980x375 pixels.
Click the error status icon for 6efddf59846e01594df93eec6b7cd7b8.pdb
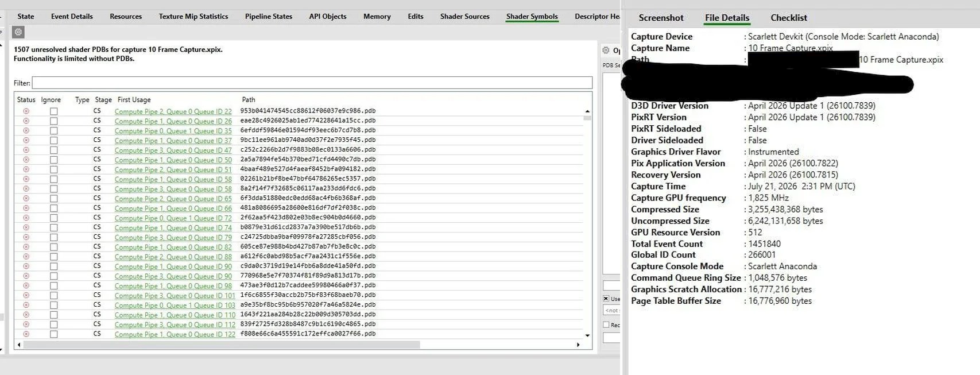pyautogui.click(x=26, y=131)
